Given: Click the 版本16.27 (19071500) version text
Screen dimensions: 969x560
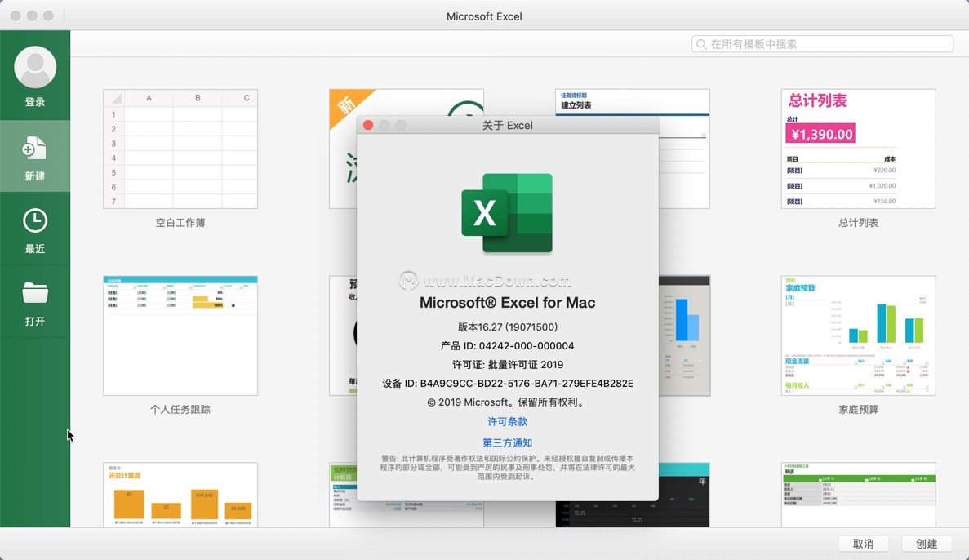Looking at the screenshot, I should pyautogui.click(x=508, y=327).
